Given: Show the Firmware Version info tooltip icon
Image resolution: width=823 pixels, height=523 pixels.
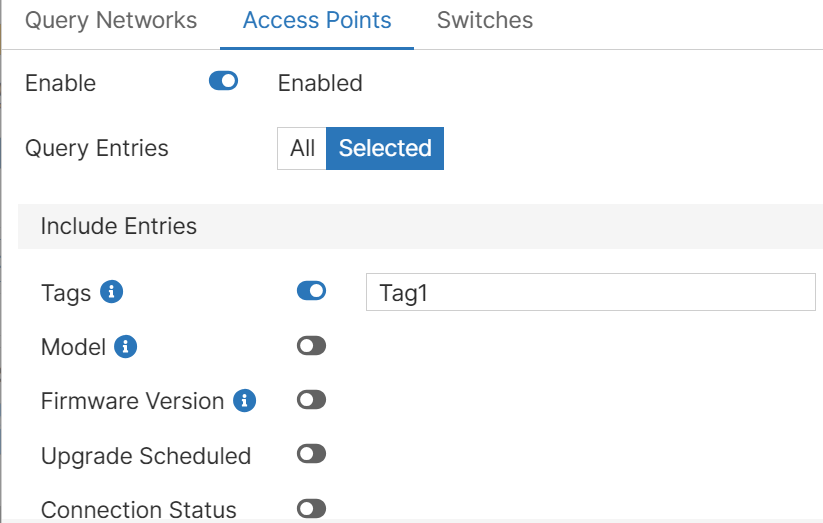Looking at the screenshot, I should pyautogui.click(x=245, y=401).
